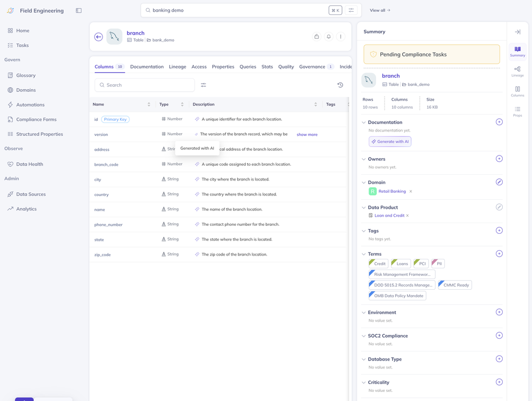The image size is (532, 401).
Task: Collapse the SOC2 Compliance section
Action: pos(364,336)
